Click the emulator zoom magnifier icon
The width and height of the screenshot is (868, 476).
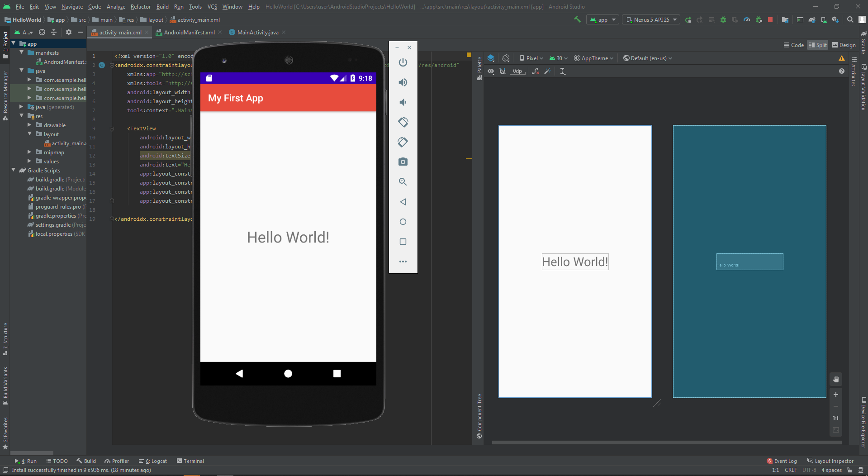pos(403,182)
